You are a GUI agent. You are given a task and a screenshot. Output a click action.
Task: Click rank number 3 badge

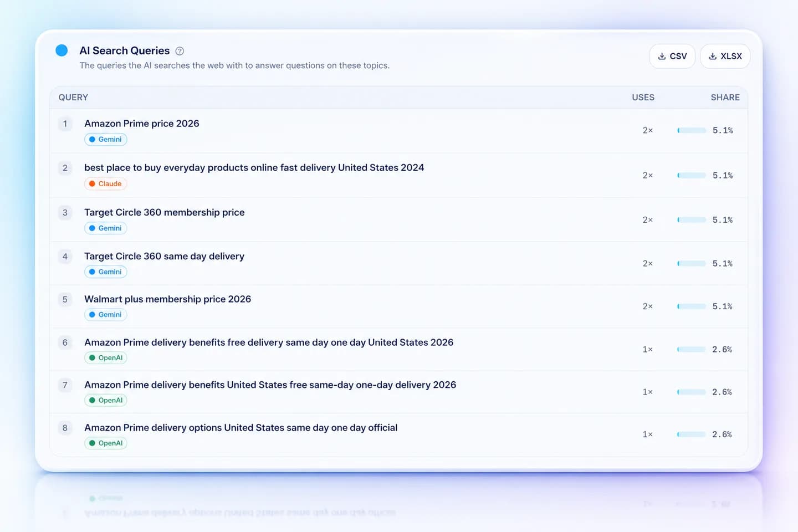(65, 212)
